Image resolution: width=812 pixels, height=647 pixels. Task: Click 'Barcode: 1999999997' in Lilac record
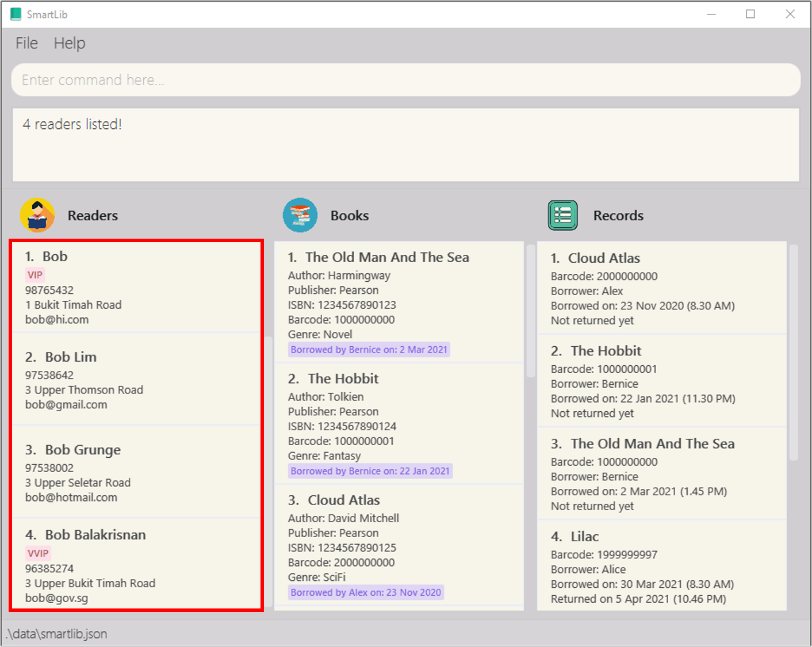tap(604, 555)
